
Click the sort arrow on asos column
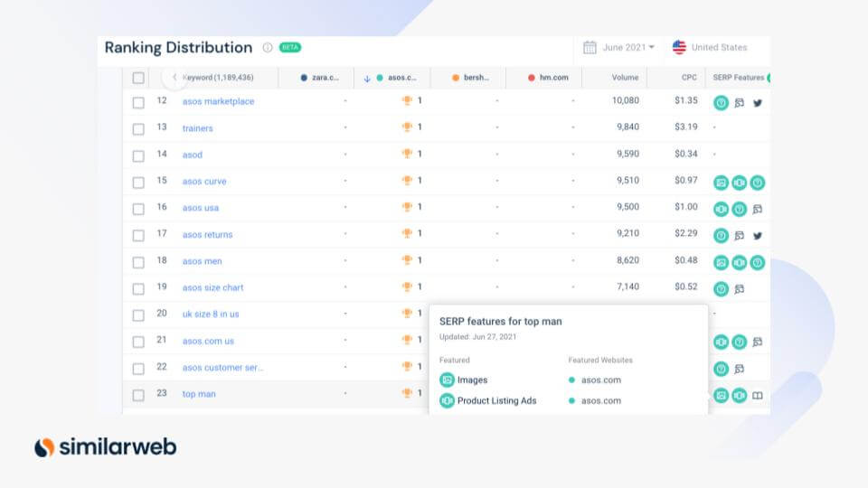[x=367, y=78]
